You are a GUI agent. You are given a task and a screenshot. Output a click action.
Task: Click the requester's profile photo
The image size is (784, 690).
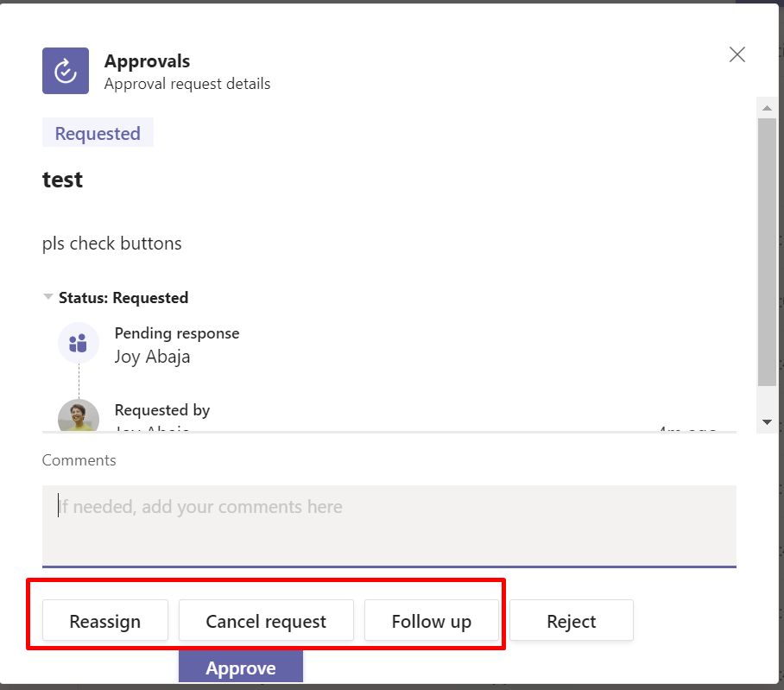79,415
